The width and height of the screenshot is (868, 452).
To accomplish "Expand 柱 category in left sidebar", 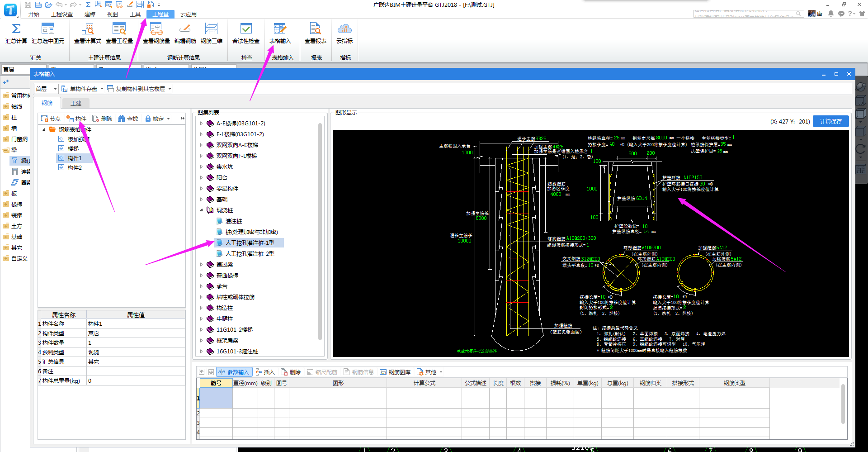I will [6, 117].
